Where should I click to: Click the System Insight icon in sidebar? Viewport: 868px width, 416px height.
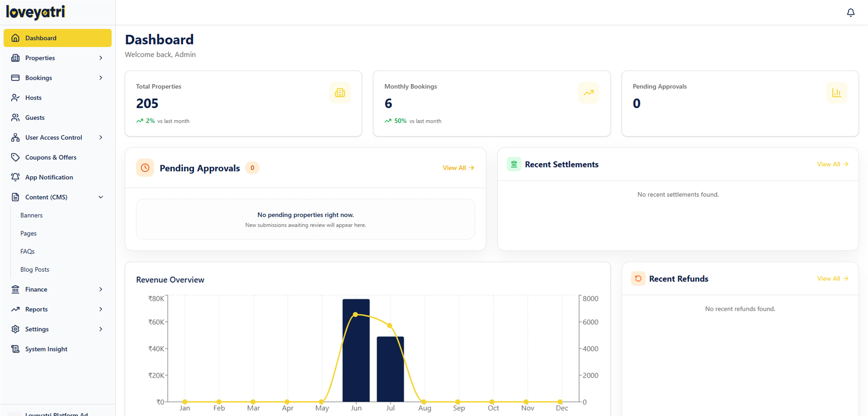click(x=16, y=349)
